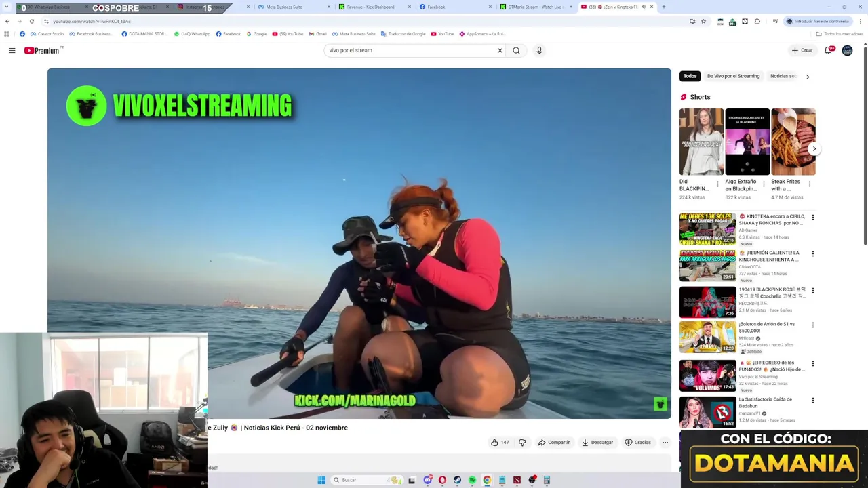The image size is (868, 488).
Task: Open the Gmail bookmark
Action: 317,33
